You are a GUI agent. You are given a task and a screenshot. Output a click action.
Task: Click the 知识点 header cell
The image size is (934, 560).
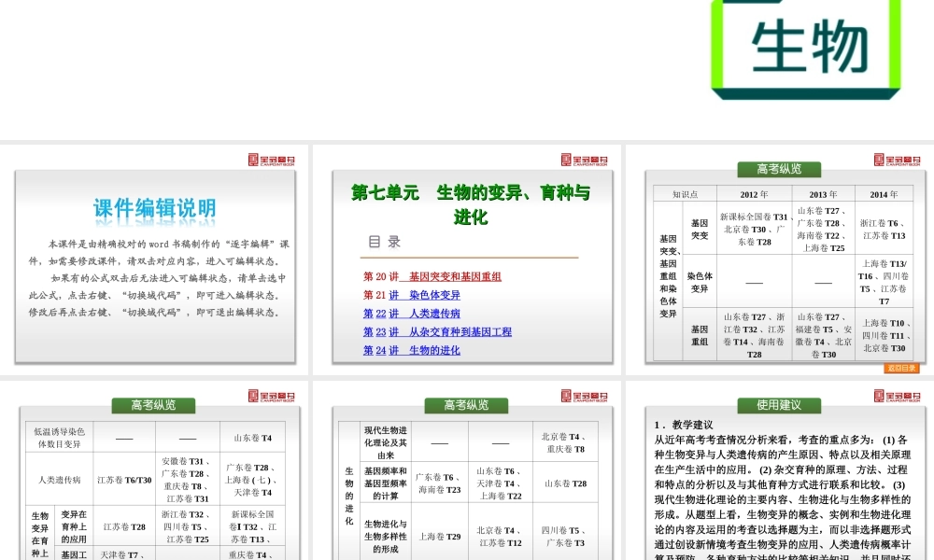tap(685, 194)
